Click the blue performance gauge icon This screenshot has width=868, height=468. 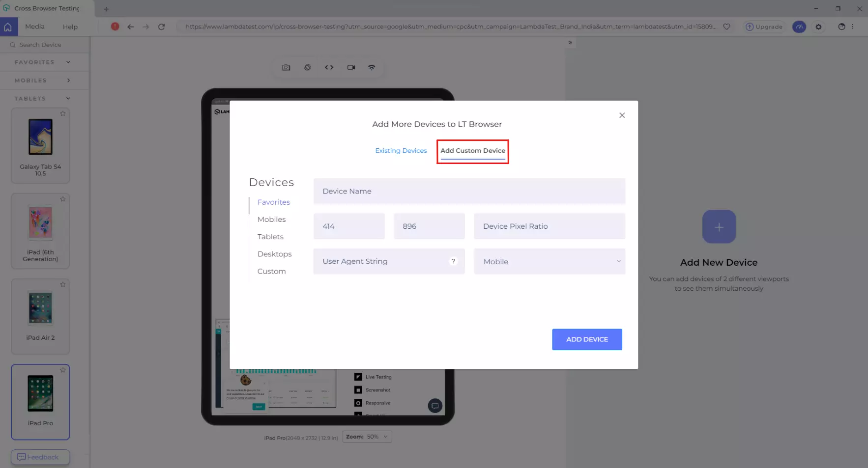[799, 27]
